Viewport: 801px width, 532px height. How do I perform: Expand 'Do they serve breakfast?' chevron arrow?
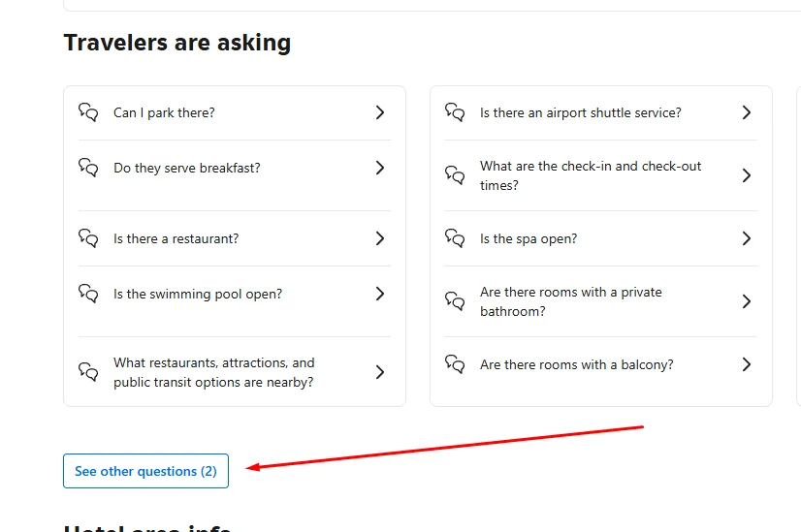pos(379,168)
